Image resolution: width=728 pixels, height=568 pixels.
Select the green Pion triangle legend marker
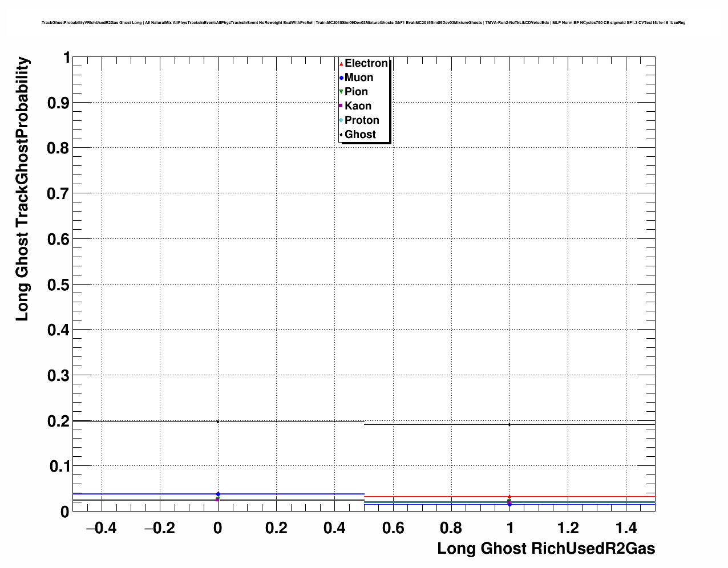coord(341,92)
